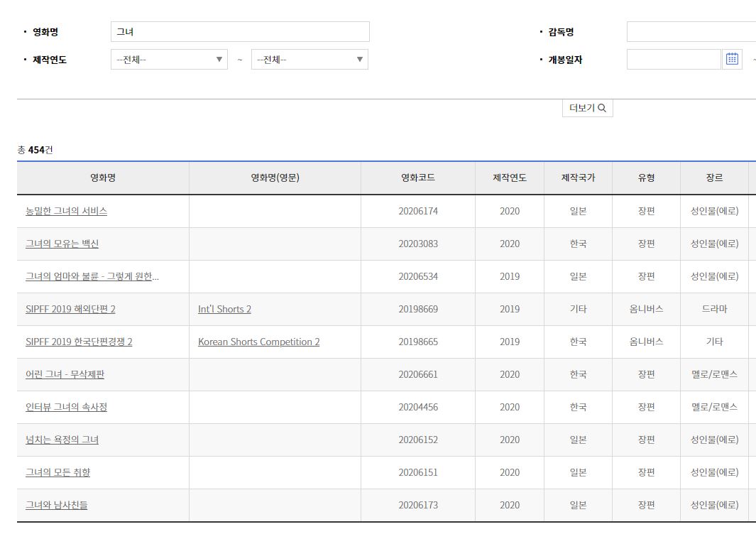The height and width of the screenshot is (539, 756).
Task: Open the start production year dropdown
Action: (169, 60)
